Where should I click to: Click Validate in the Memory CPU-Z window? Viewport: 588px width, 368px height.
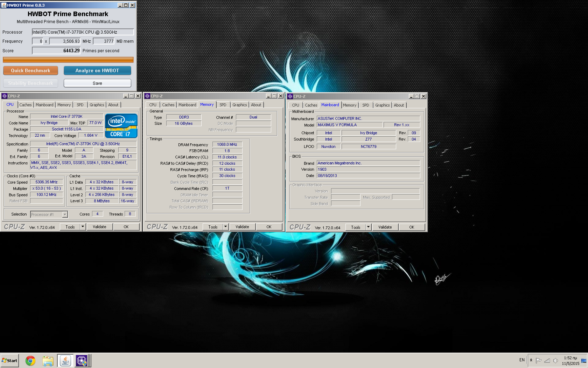243,227
